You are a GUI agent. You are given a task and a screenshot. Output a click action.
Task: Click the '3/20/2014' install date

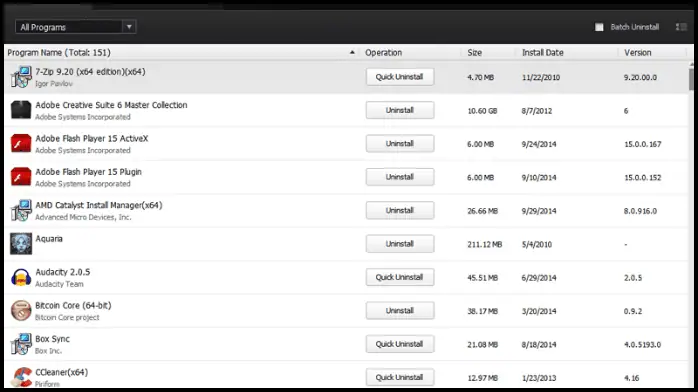click(x=539, y=311)
